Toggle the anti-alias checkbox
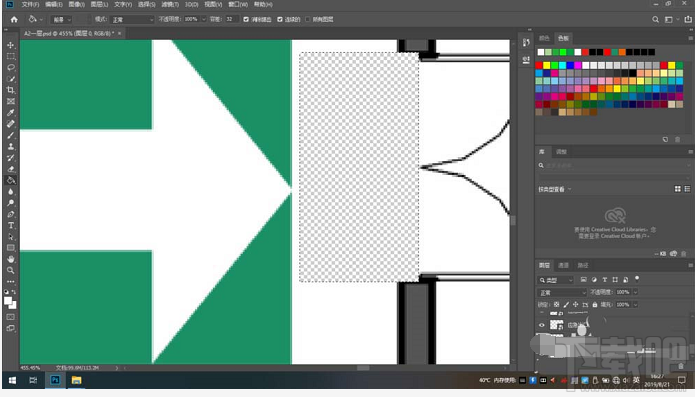 tap(246, 19)
